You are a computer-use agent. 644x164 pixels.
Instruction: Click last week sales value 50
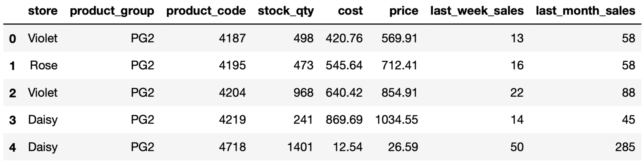coord(517,147)
